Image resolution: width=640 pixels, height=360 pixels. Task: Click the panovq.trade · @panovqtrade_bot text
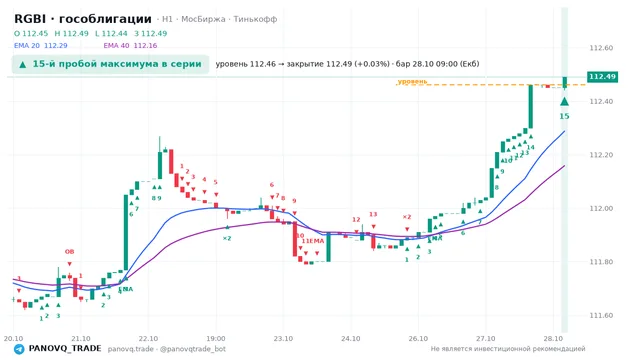click(167, 349)
